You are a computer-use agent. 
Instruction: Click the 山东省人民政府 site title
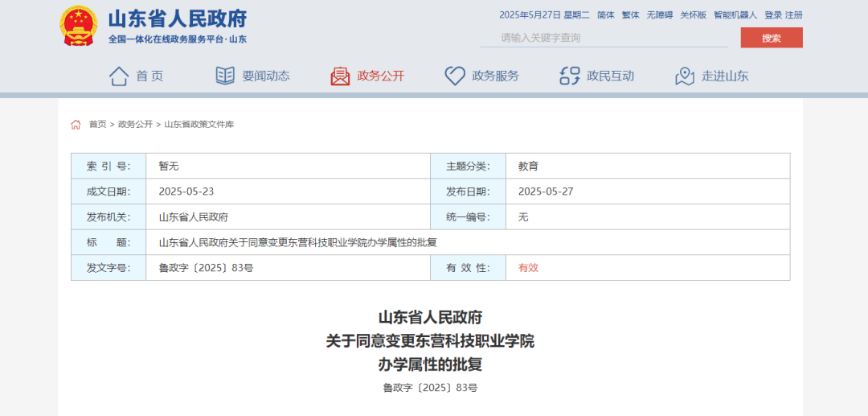(177, 19)
